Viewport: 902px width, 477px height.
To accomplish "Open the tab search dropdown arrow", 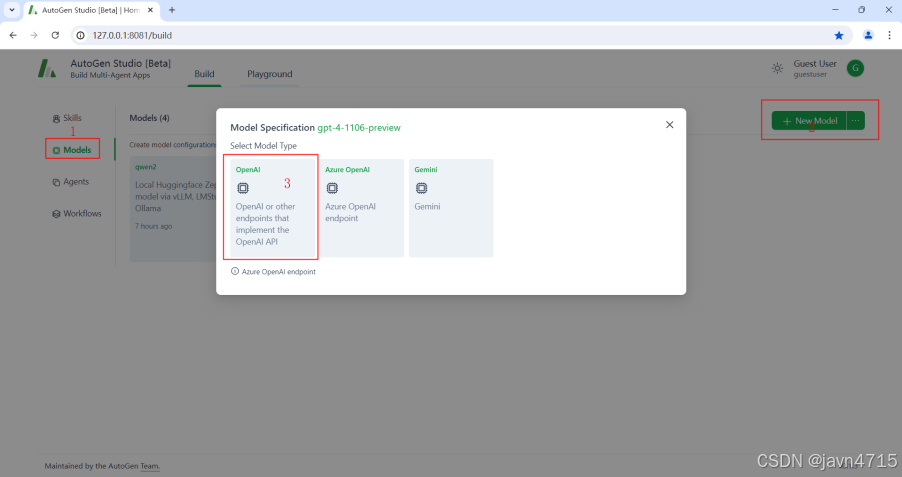I will (12, 10).
